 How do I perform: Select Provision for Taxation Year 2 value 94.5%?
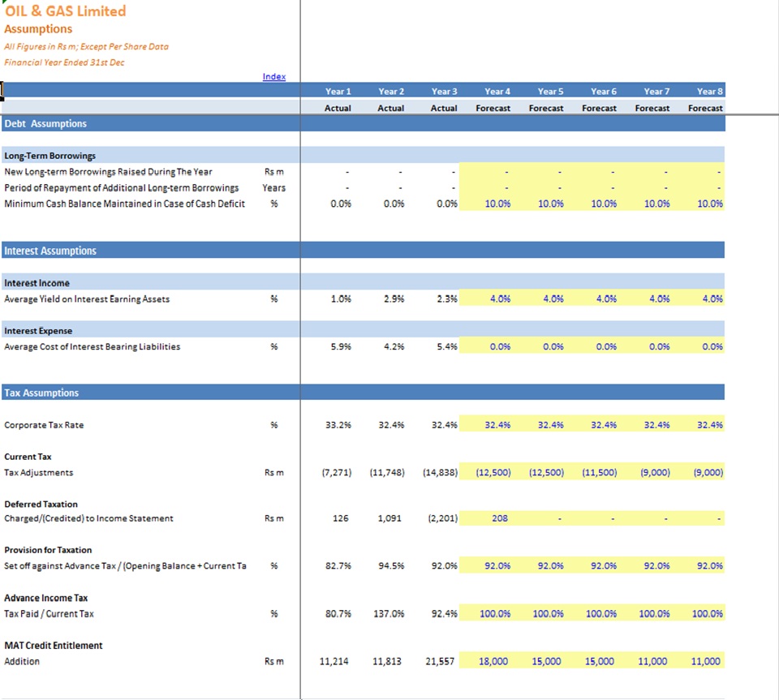(391, 566)
